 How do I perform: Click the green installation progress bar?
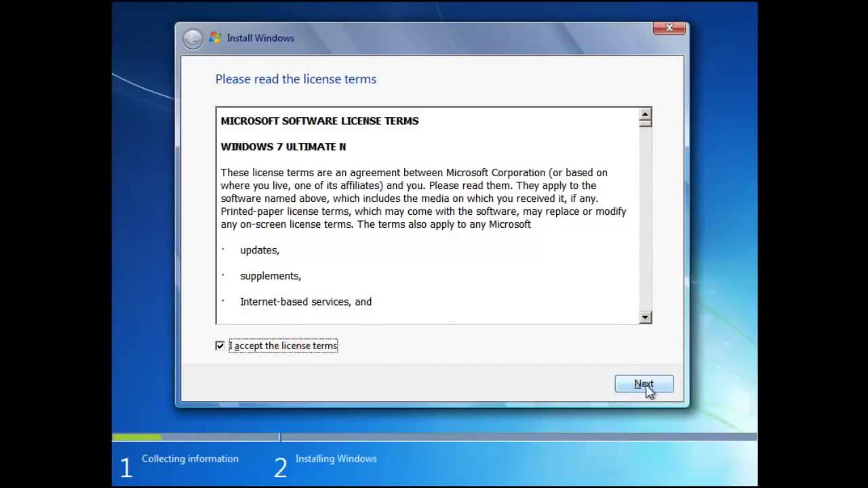(137, 437)
